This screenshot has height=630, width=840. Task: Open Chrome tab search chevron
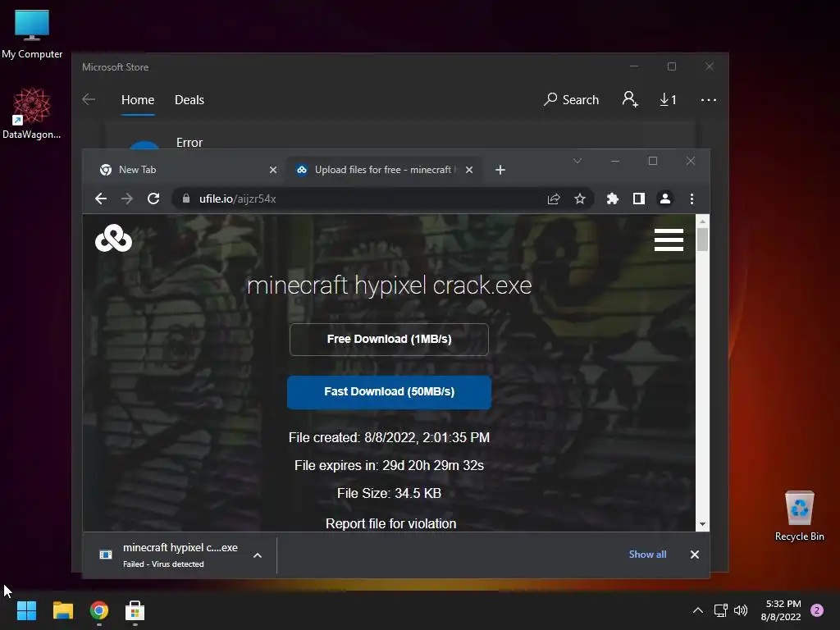coord(577,161)
